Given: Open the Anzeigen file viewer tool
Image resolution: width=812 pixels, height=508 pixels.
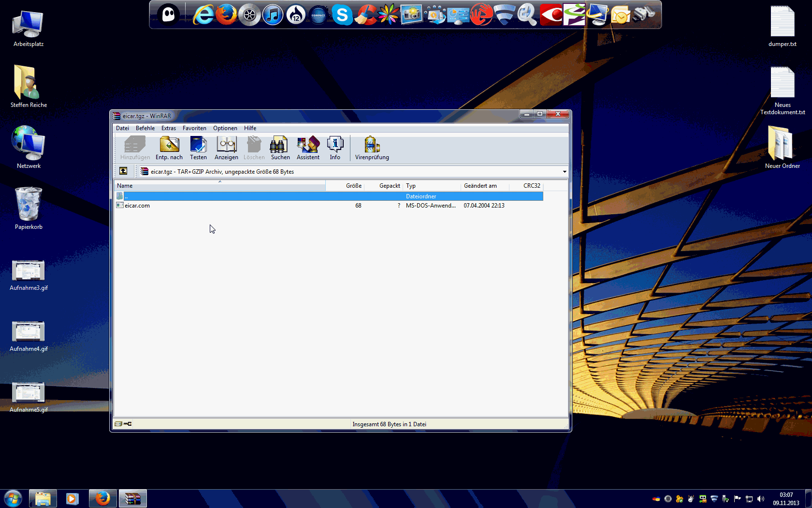Looking at the screenshot, I should (226, 148).
